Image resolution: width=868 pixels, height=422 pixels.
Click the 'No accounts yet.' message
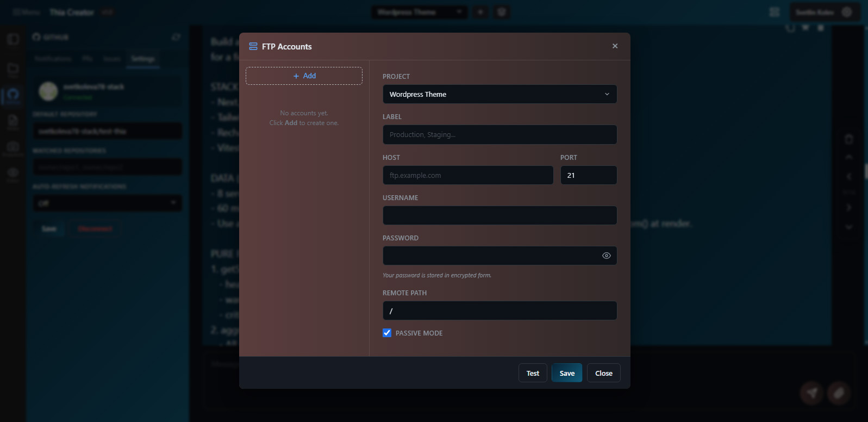(x=304, y=113)
